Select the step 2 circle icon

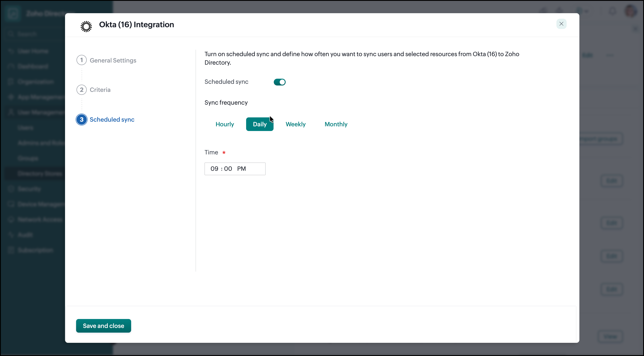(x=81, y=90)
